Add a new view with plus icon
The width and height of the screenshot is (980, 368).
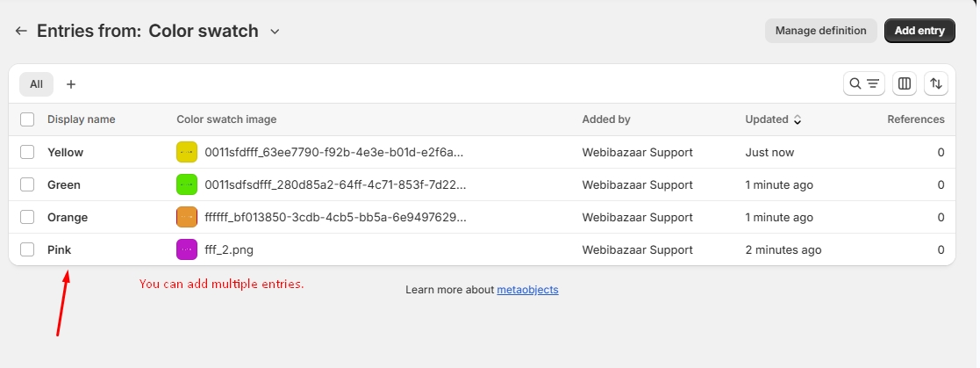point(71,84)
